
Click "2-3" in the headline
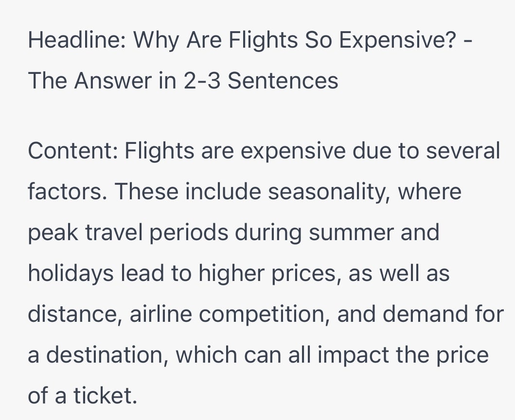click(201, 80)
